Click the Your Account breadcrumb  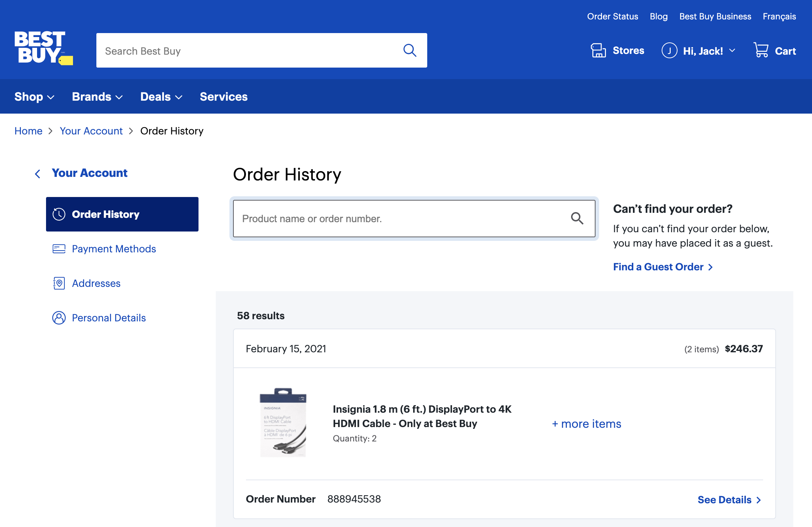91,131
